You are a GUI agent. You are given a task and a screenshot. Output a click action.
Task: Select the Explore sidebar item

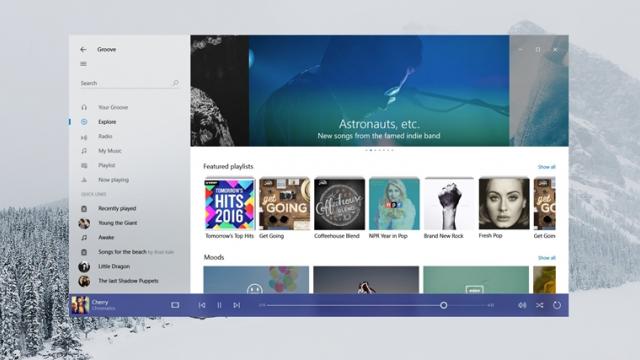(x=107, y=122)
